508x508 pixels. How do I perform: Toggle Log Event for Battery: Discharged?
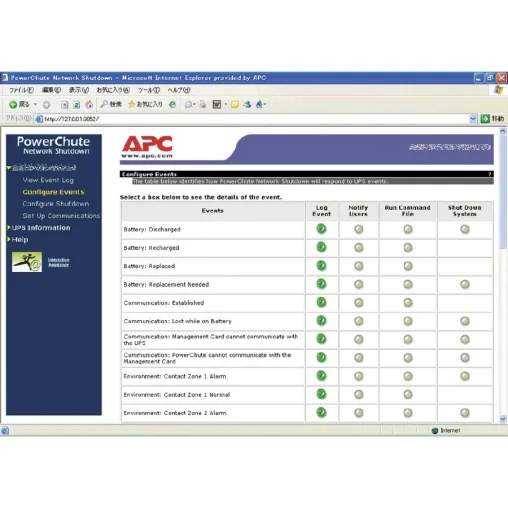pos(321,229)
